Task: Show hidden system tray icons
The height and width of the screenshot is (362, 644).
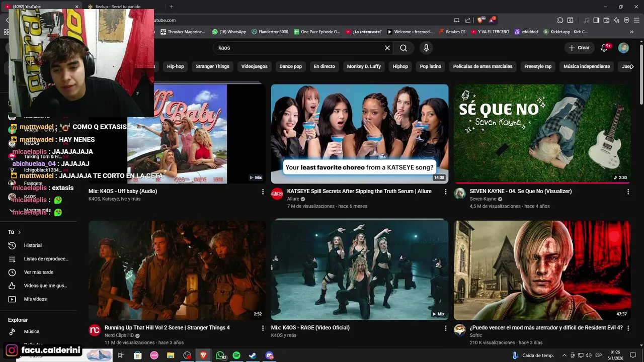Action: [x=564, y=355]
